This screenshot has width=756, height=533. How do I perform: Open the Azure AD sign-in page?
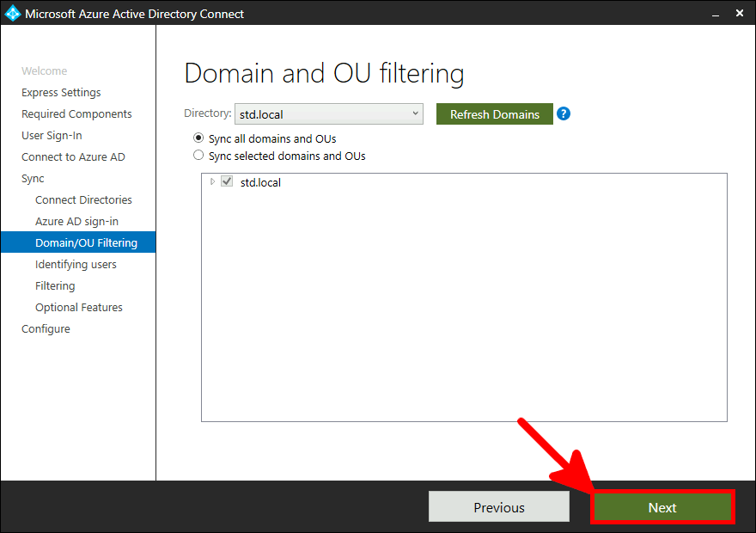pos(78,221)
